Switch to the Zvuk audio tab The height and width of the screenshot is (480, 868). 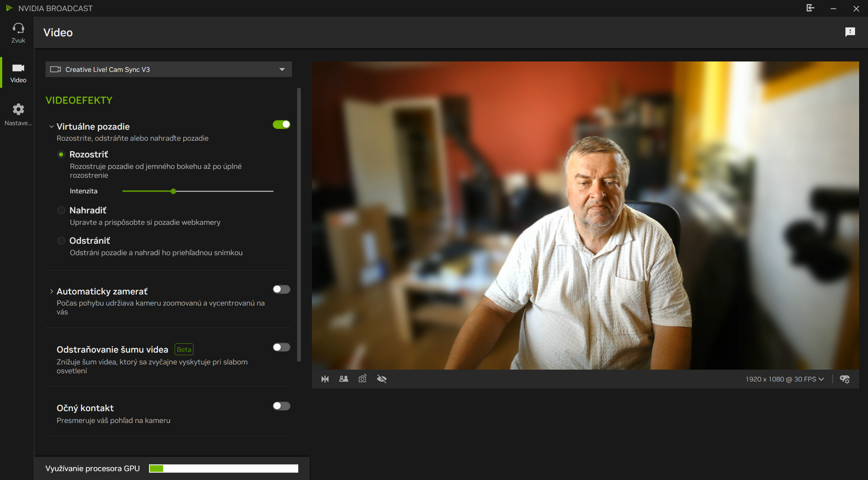point(18,33)
